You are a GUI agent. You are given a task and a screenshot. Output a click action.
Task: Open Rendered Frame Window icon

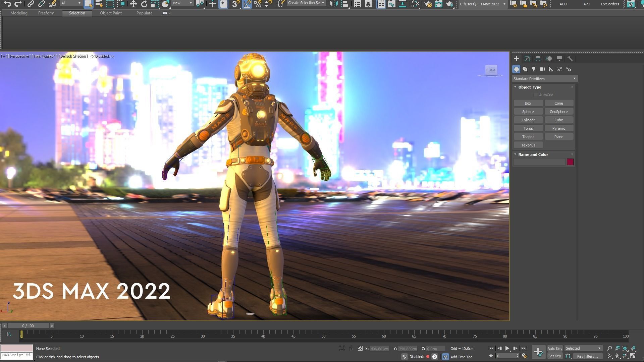coord(438,4)
